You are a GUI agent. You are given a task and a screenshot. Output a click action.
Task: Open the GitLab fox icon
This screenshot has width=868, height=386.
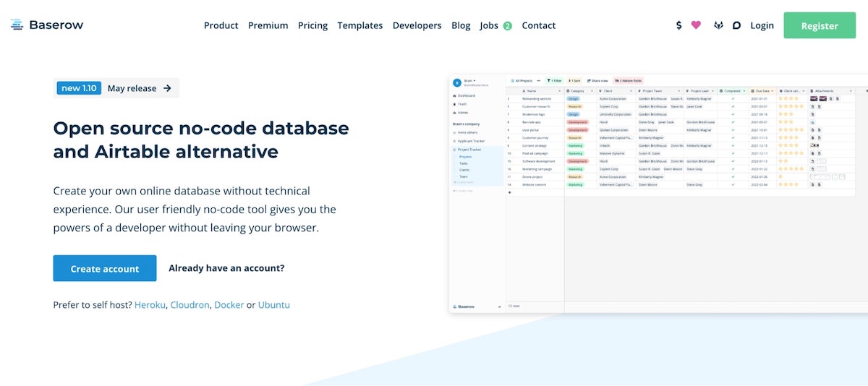718,25
